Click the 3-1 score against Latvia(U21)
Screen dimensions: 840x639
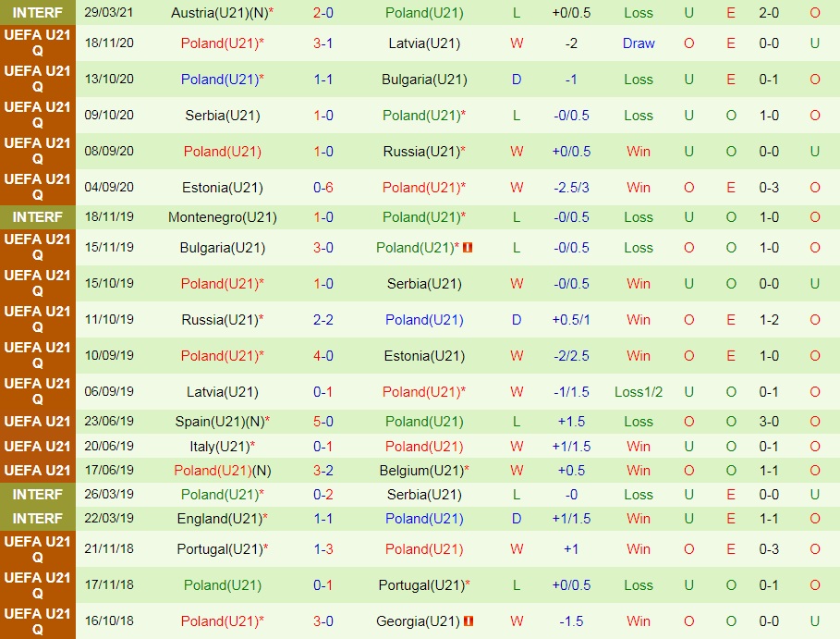pos(323,43)
